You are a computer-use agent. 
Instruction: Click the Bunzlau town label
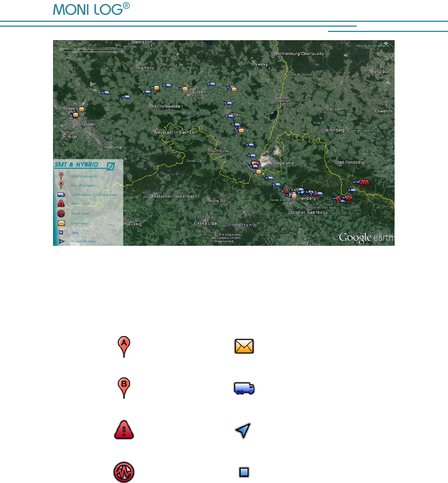(379, 71)
